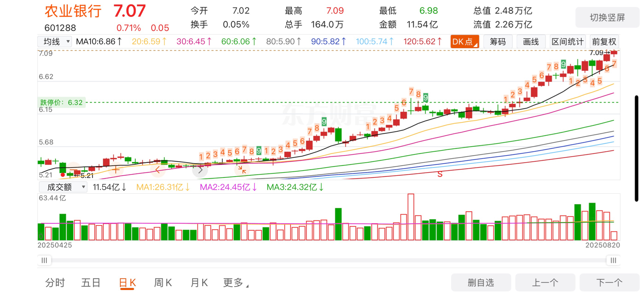Click the 金额 11.54亿 turnover value
Viewport: 644px width, 297px height.
[x=408, y=25]
